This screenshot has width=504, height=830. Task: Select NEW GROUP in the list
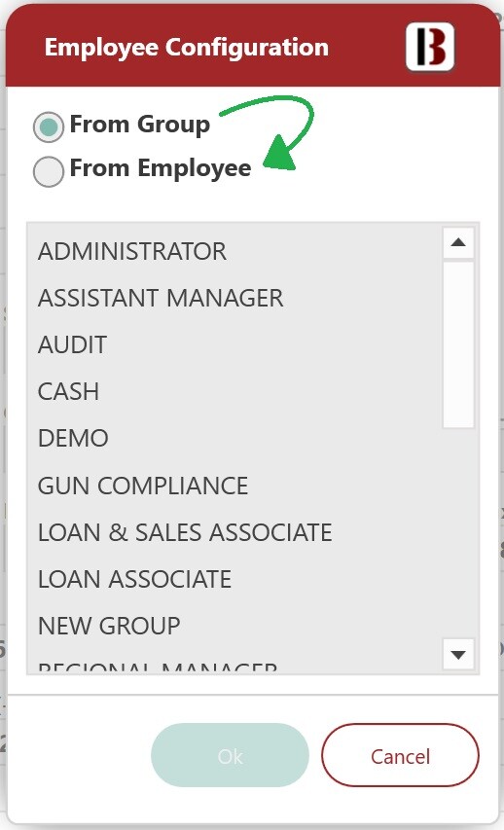pos(235,626)
